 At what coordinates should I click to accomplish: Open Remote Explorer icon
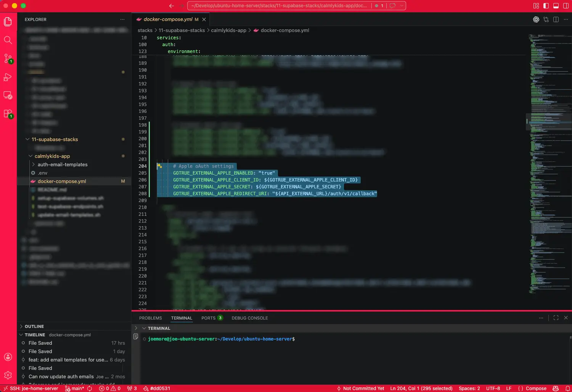[8, 95]
